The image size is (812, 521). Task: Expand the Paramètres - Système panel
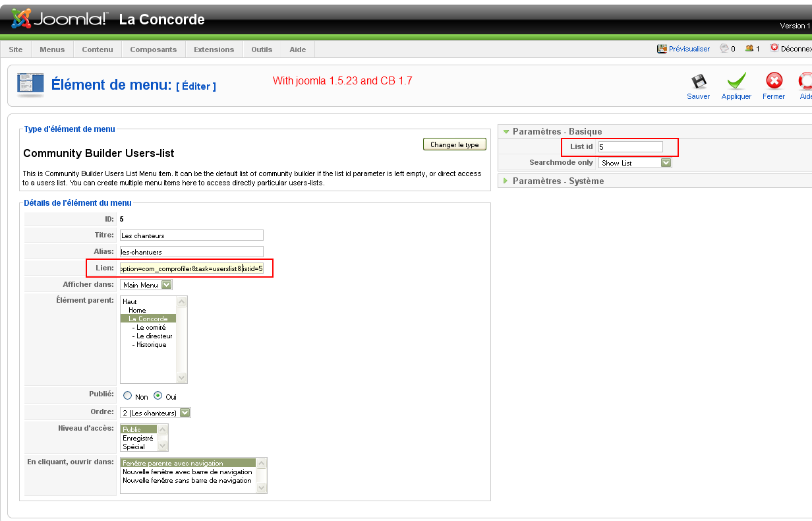click(506, 181)
